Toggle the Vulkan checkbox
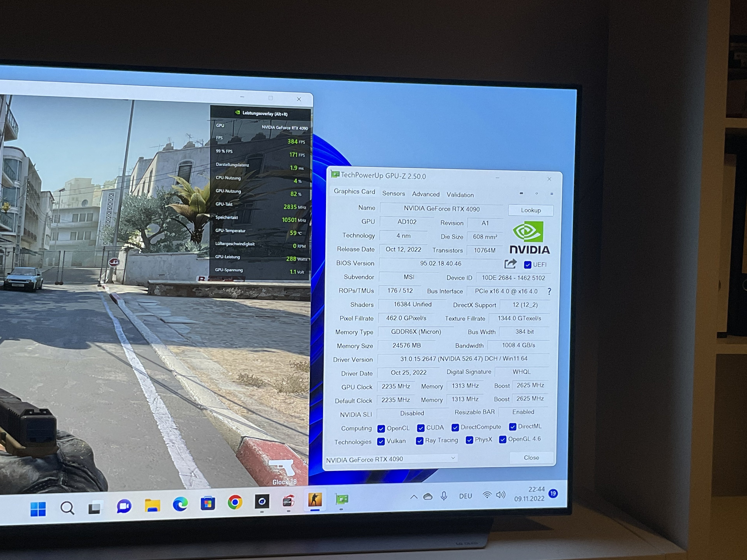747x560 pixels. point(381,442)
